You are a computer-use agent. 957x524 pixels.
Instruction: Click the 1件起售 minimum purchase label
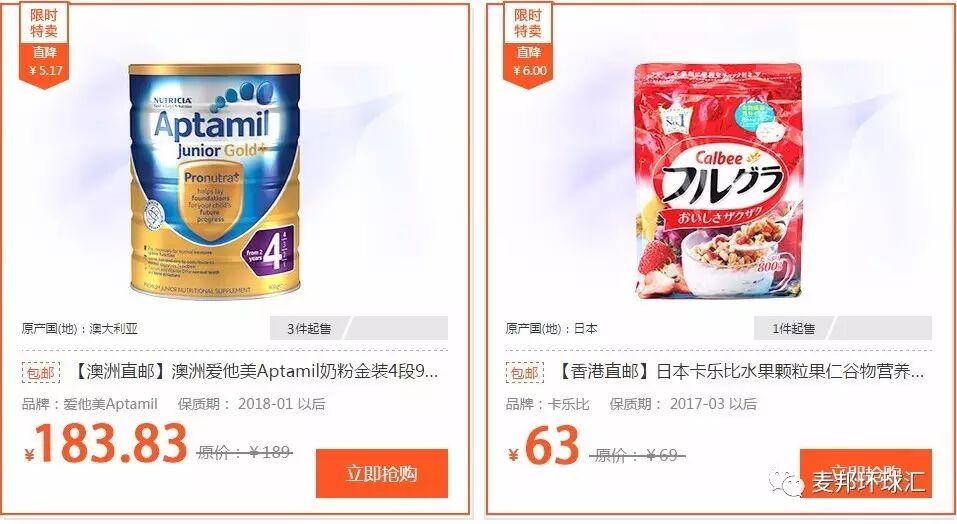click(793, 329)
